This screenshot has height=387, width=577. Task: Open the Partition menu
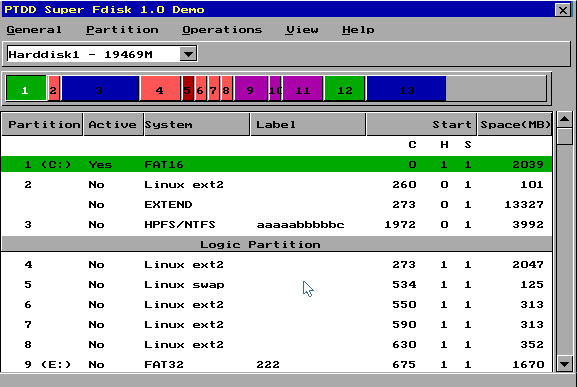coord(122,30)
